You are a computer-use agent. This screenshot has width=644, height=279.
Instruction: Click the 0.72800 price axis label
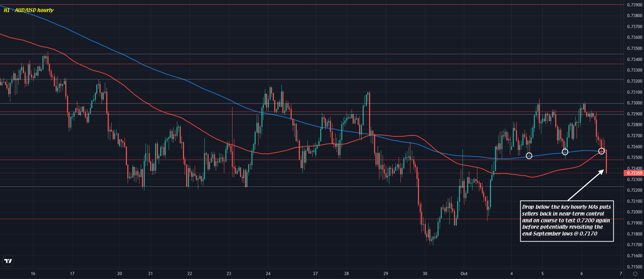(635, 125)
